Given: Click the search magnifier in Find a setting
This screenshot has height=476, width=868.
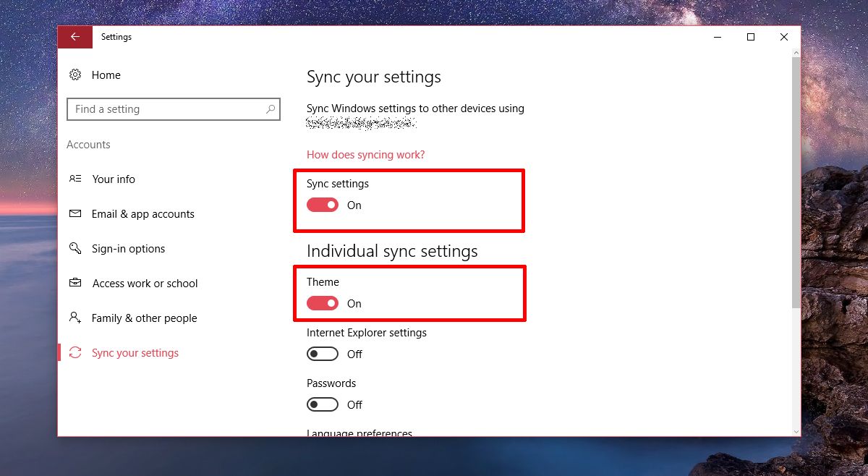Looking at the screenshot, I should coord(271,109).
